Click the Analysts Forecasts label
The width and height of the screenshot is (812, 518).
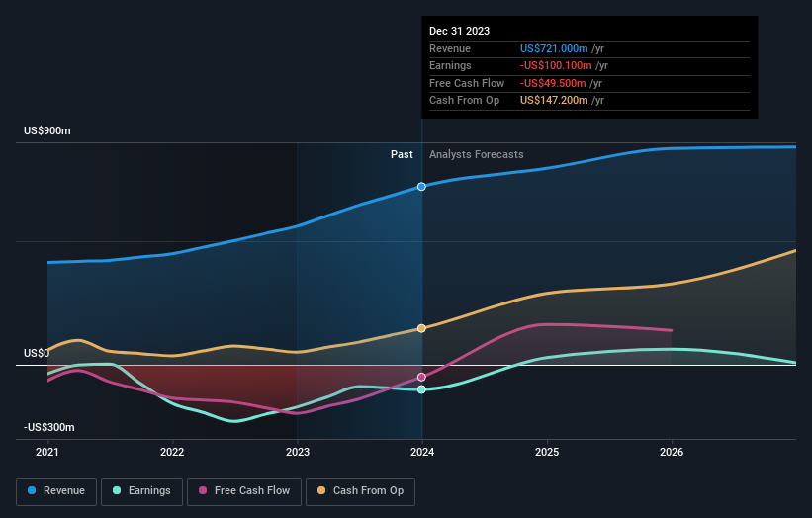click(x=477, y=154)
